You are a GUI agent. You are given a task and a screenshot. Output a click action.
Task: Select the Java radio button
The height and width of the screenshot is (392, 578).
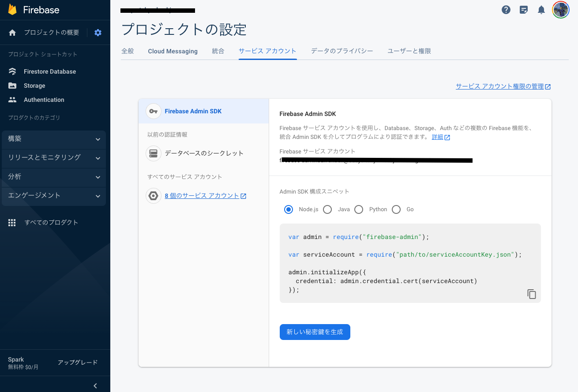[327, 209]
